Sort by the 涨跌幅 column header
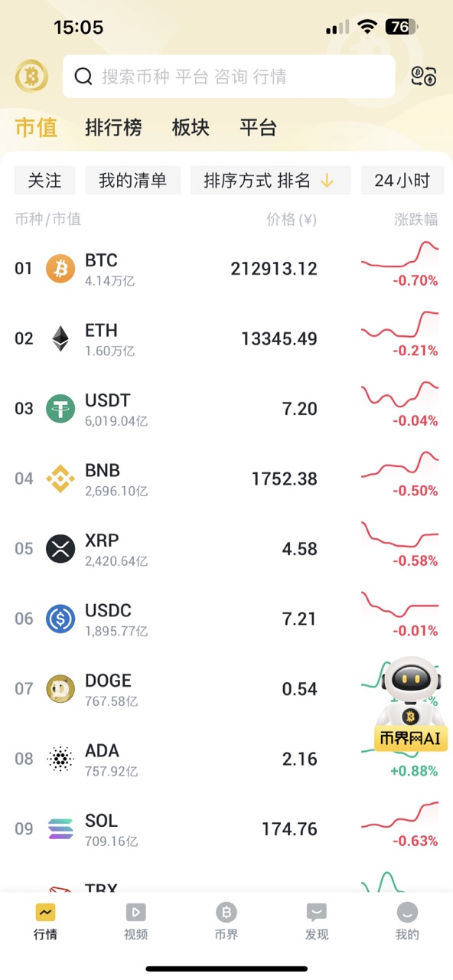Image resolution: width=453 pixels, height=980 pixels. pos(416,220)
